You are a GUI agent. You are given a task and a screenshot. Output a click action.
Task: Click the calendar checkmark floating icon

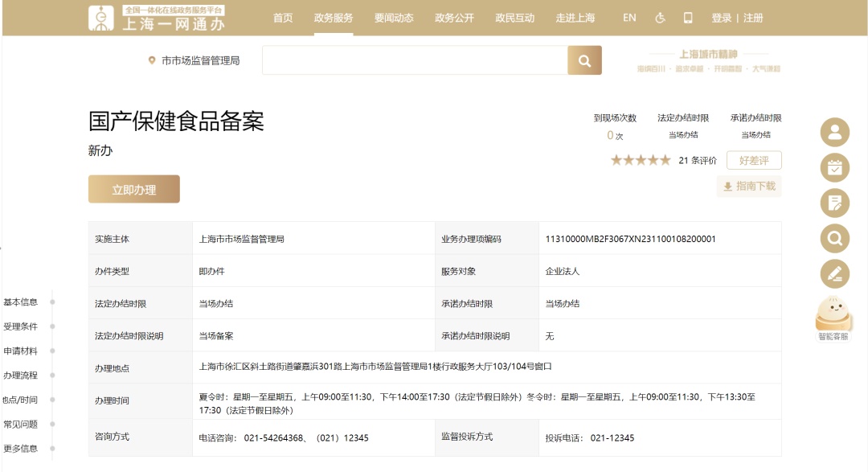pos(834,167)
